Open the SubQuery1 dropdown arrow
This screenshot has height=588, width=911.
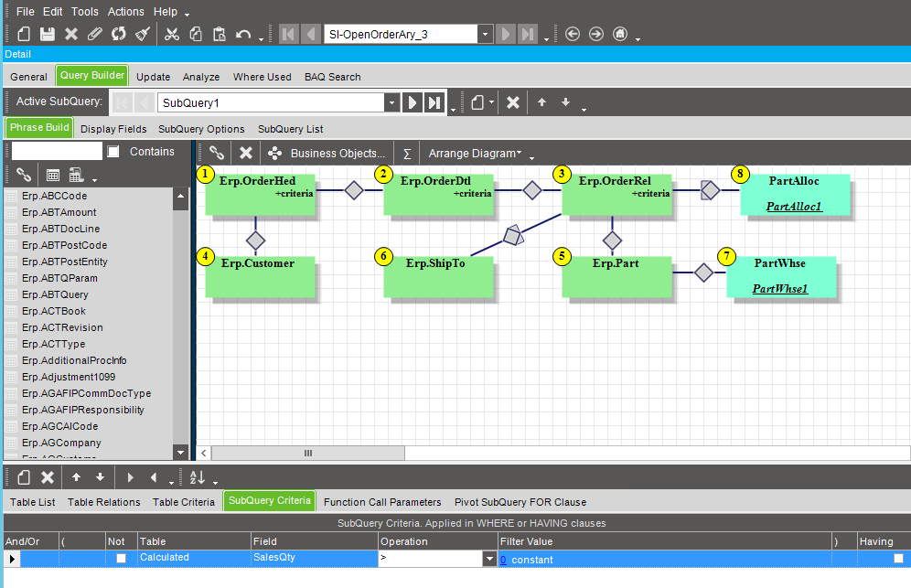391,102
